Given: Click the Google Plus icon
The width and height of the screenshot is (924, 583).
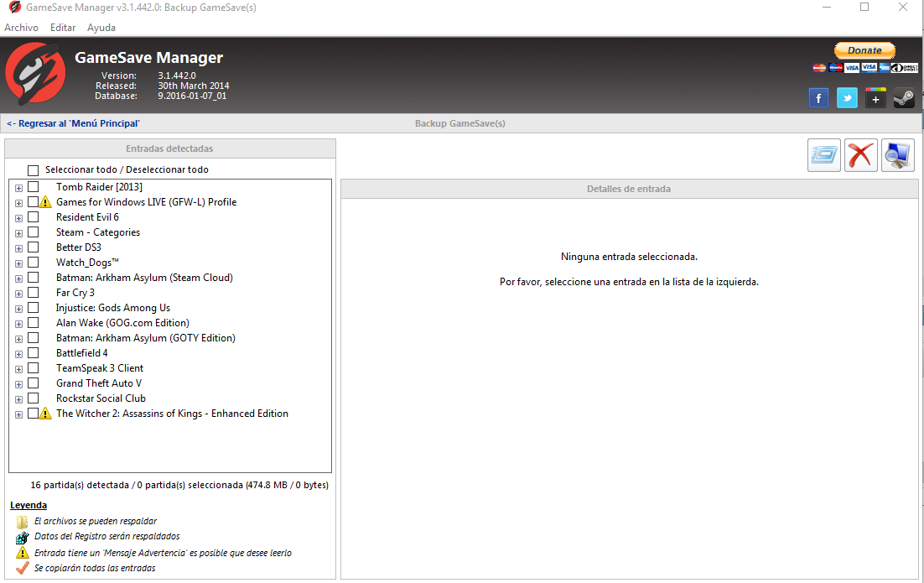Looking at the screenshot, I should (875, 98).
